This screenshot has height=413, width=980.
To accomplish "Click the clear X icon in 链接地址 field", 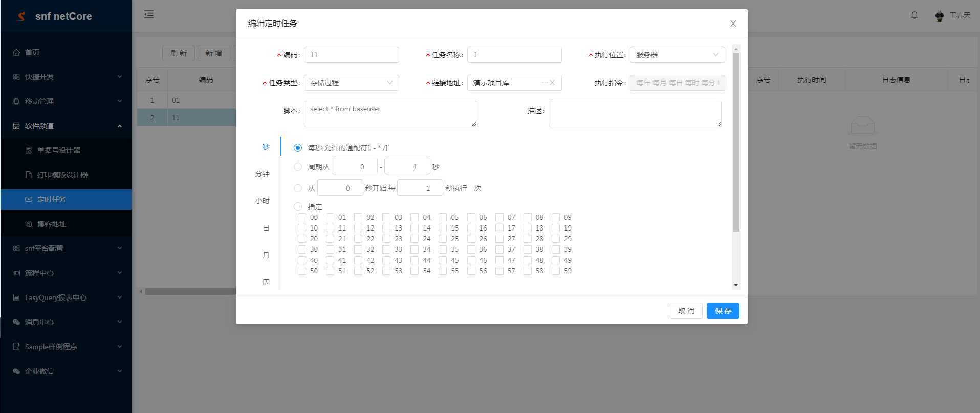I will pos(552,83).
